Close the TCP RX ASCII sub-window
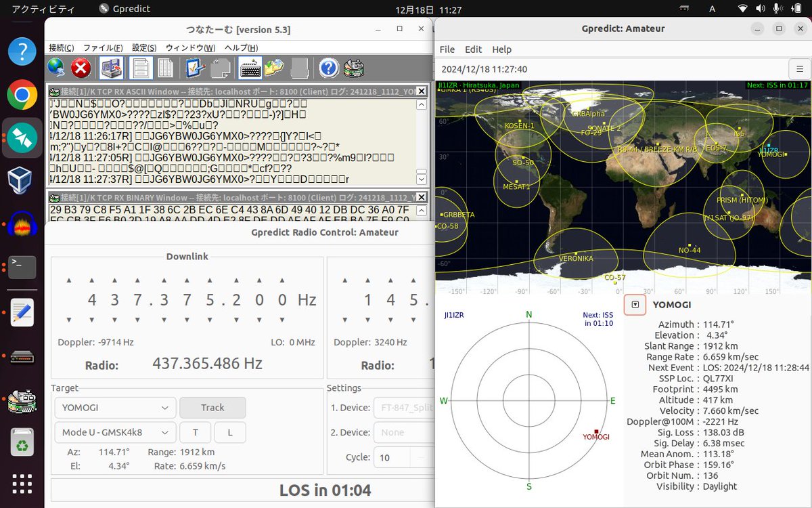Viewport: 812px width, 508px height. click(x=421, y=91)
